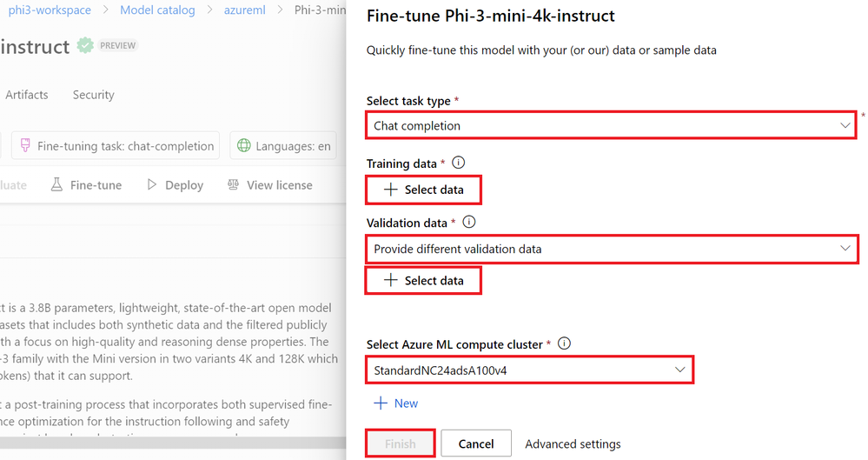Image resolution: width=868 pixels, height=460 pixels.
Task: Click the View license scale icon
Action: [233, 184]
